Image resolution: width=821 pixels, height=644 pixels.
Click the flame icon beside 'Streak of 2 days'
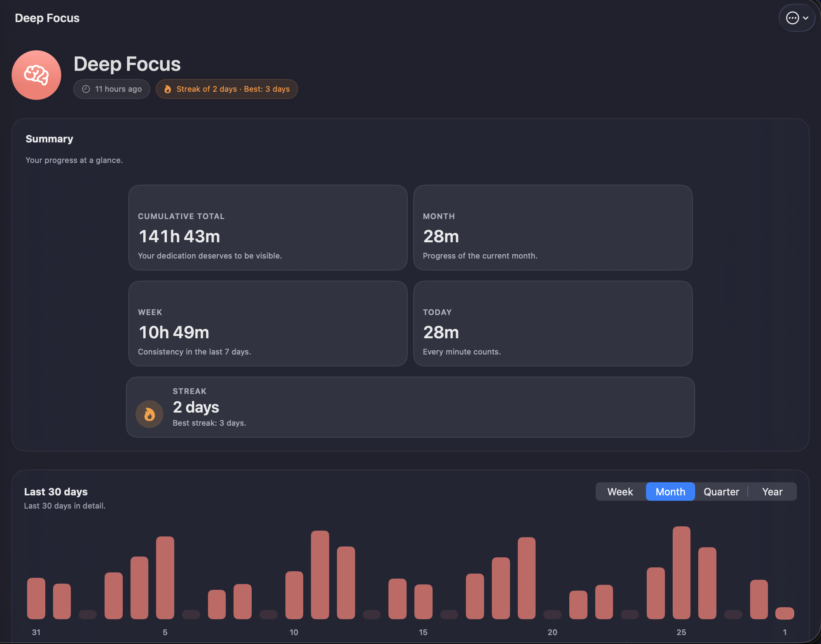[x=168, y=89]
